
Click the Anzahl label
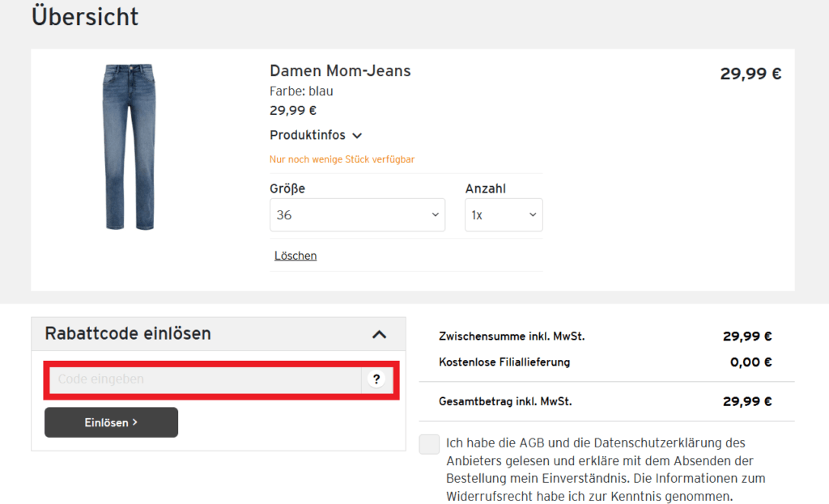pyautogui.click(x=486, y=188)
